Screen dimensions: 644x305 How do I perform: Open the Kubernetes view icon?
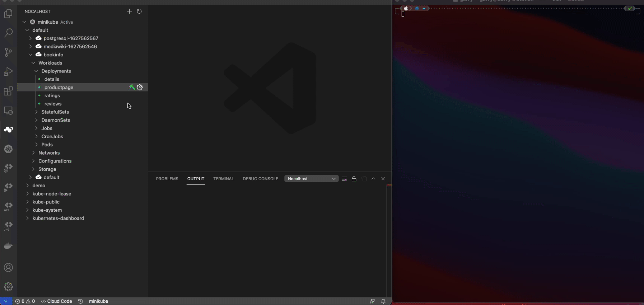pos(8,149)
